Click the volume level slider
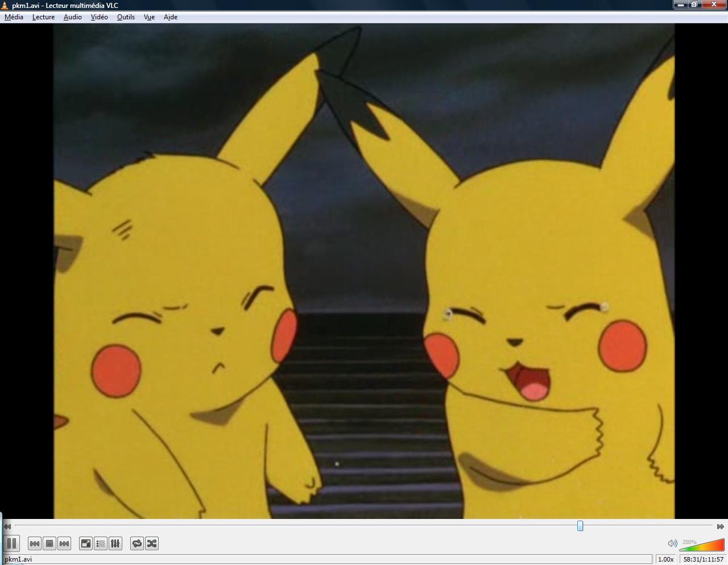Viewport: 728px width, 565px height. point(702,545)
